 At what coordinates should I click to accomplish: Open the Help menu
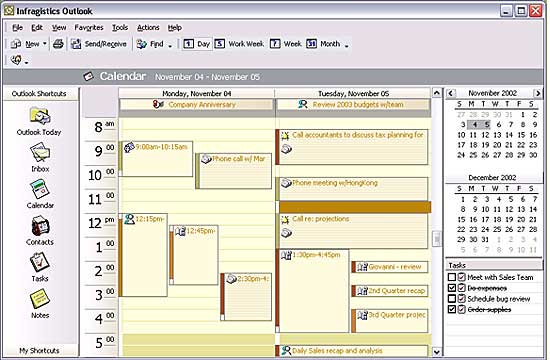click(x=174, y=28)
